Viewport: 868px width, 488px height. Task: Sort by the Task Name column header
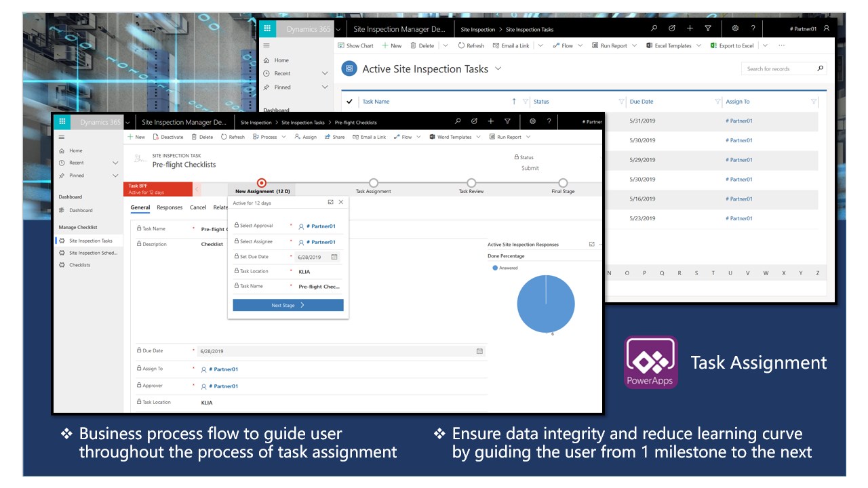(376, 102)
